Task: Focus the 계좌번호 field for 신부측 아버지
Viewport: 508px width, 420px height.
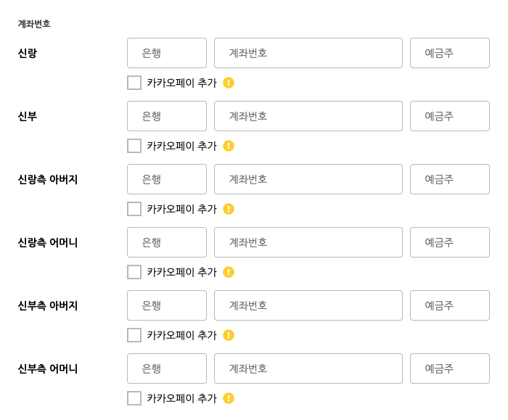Action: [x=308, y=305]
